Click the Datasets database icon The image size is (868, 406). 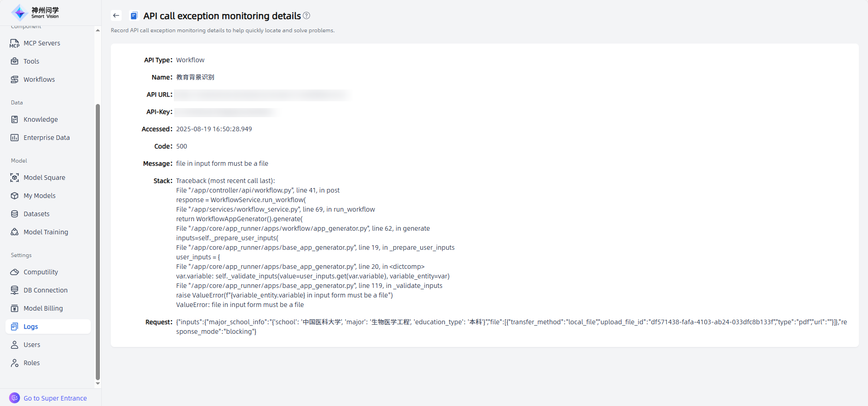coord(15,214)
